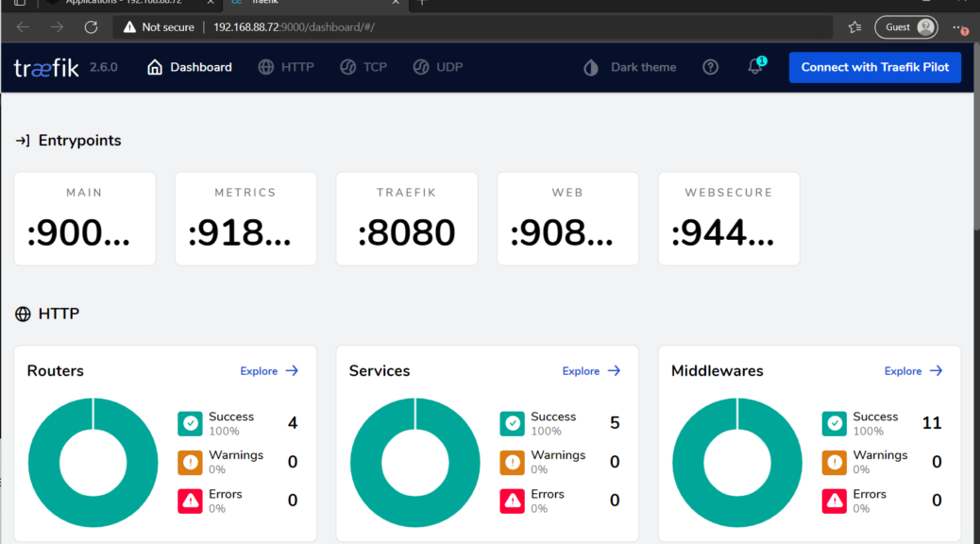Switch to the UDP navigation tab
This screenshot has width=980, height=544.
click(x=438, y=67)
